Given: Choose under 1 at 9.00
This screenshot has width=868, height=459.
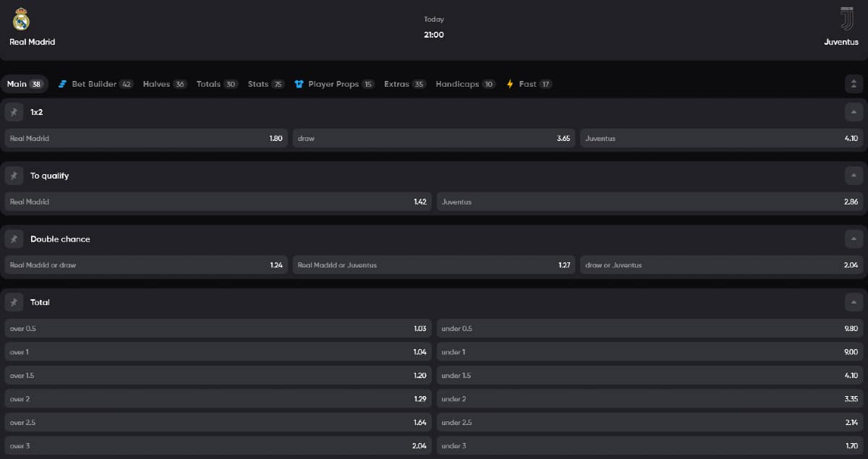Looking at the screenshot, I should [x=650, y=352].
